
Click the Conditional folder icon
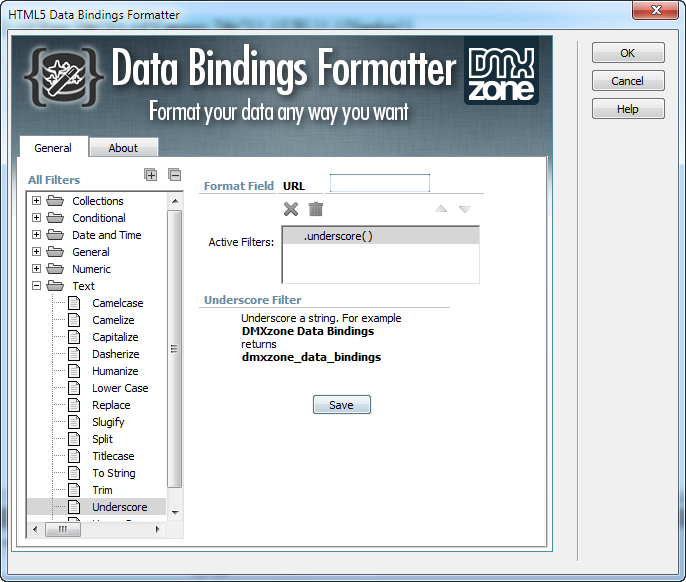[x=55, y=218]
